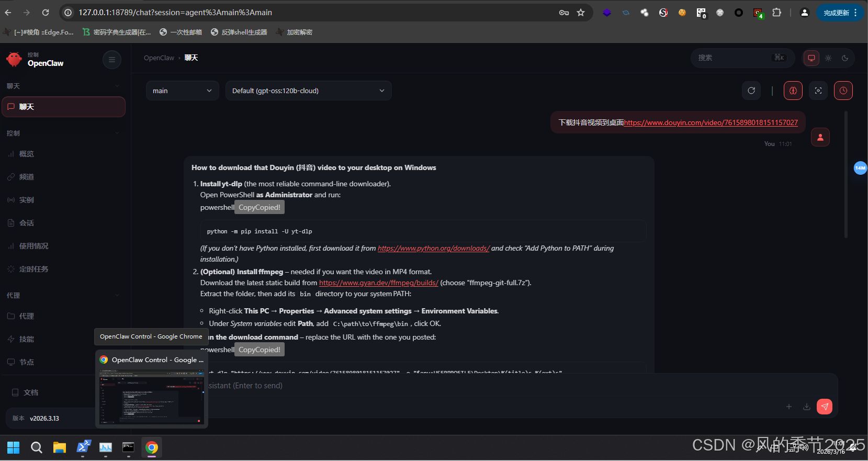Image resolution: width=868 pixels, height=461 pixels.
Task: Collapse the 控制 sidebar section chevron
Action: tap(117, 133)
